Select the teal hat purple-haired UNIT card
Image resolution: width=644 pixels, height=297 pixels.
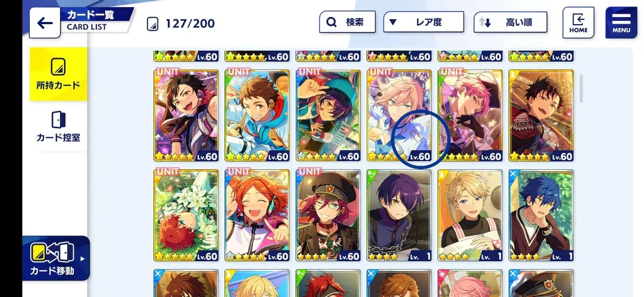(x=328, y=116)
